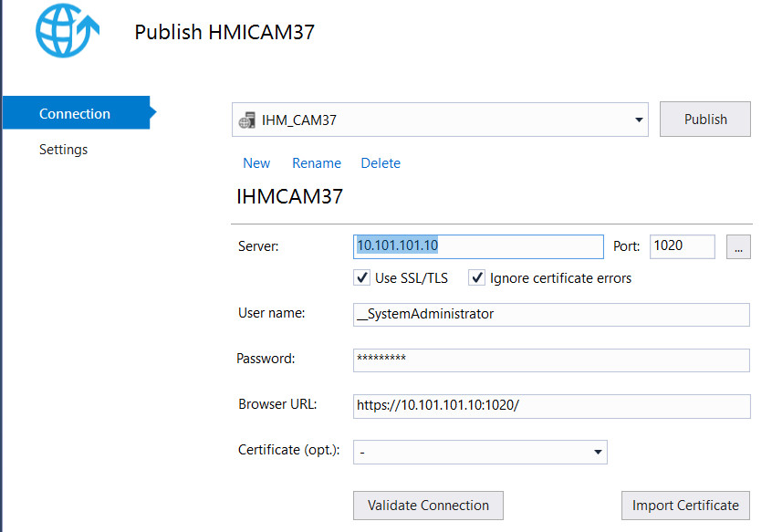The height and width of the screenshot is (532, 772).
Task: Click into the Server address field
Action: click(477, 246)
